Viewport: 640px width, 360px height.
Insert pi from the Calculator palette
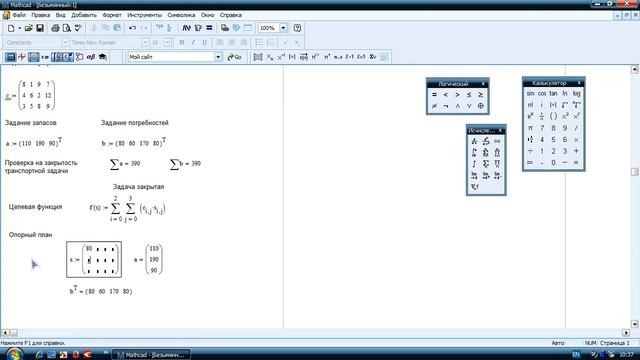point(530,128)
